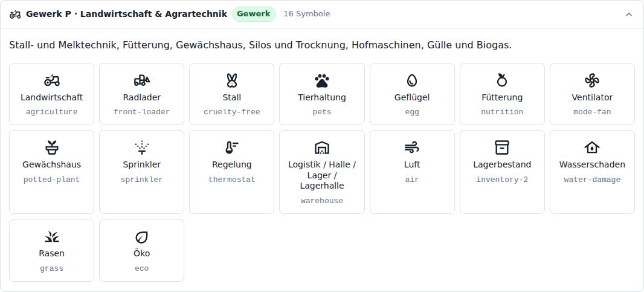Click the 'warehouse' code label
The image size is (644, 292).
[x=322, y=201]
